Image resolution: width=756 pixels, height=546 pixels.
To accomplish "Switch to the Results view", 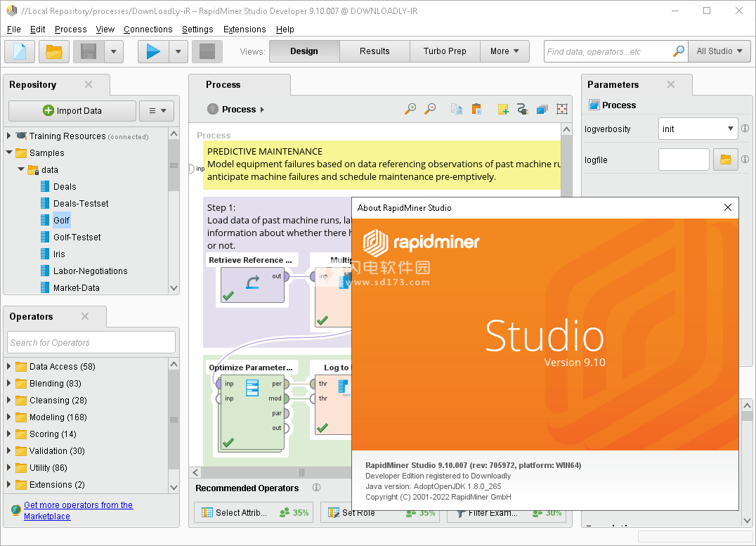I will 374,51.
